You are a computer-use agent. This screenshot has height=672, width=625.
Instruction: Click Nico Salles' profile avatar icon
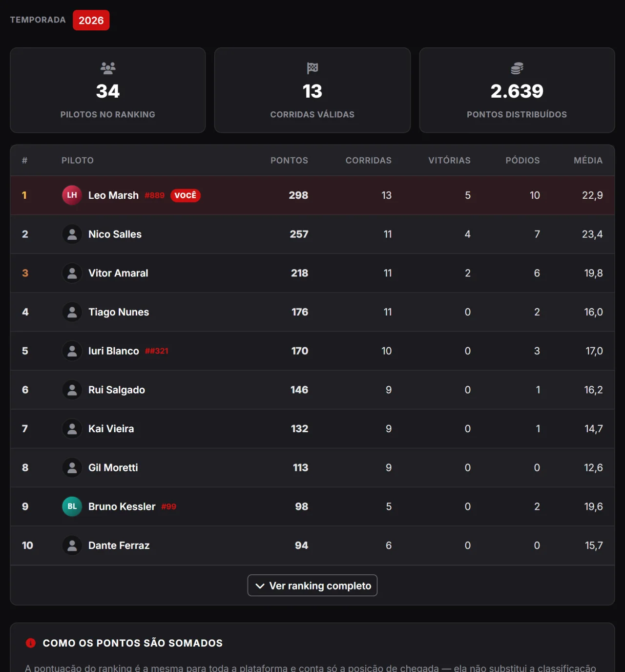point(72,234)
